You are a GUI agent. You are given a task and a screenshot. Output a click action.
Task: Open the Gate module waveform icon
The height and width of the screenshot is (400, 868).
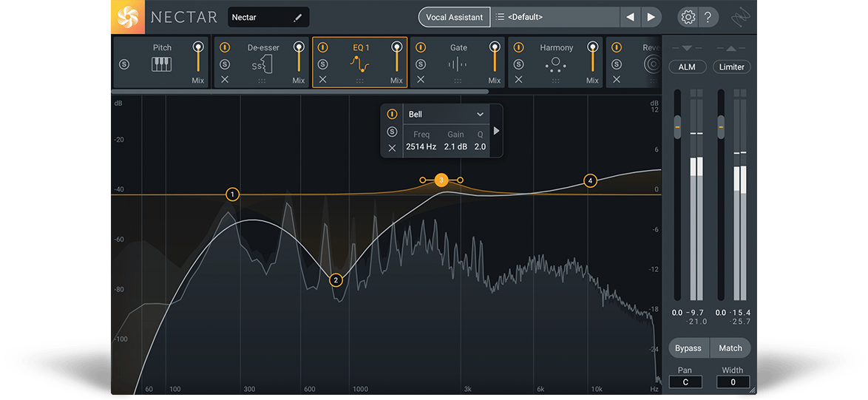point(458,65)
